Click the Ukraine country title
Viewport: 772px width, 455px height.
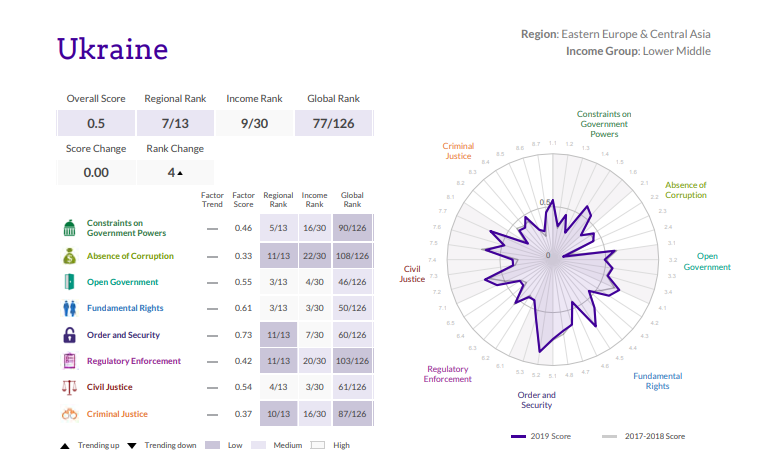tap(112, 48)
